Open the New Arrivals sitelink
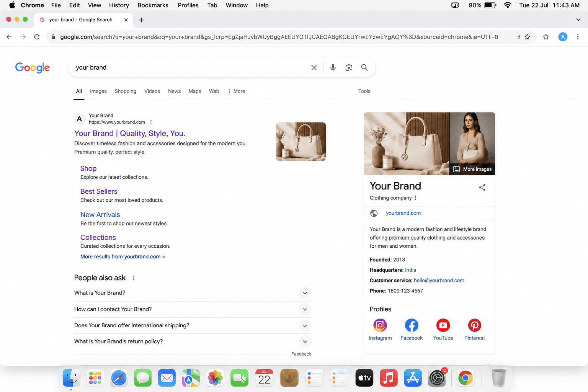 pos(100,215)
